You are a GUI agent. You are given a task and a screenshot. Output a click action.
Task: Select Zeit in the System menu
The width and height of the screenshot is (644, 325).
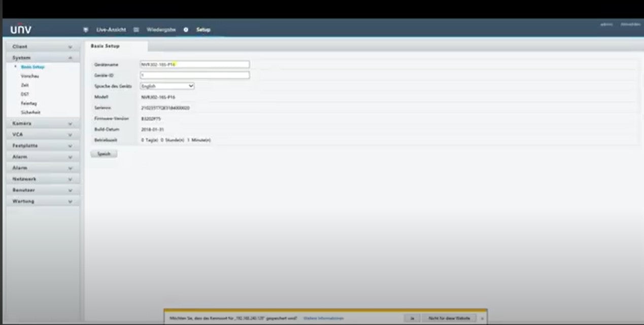(25, 85)
